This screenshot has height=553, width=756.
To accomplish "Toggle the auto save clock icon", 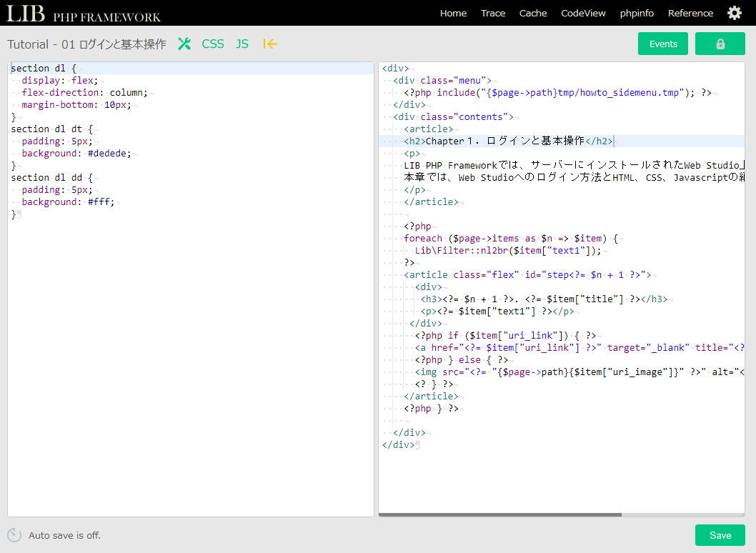I will click(x=14, y=535).
